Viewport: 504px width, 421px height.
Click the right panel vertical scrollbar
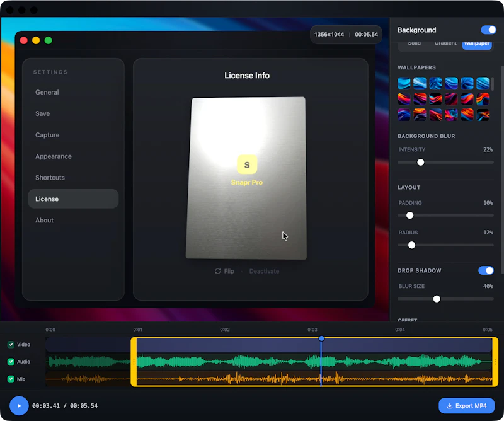[x=502, y=170]
